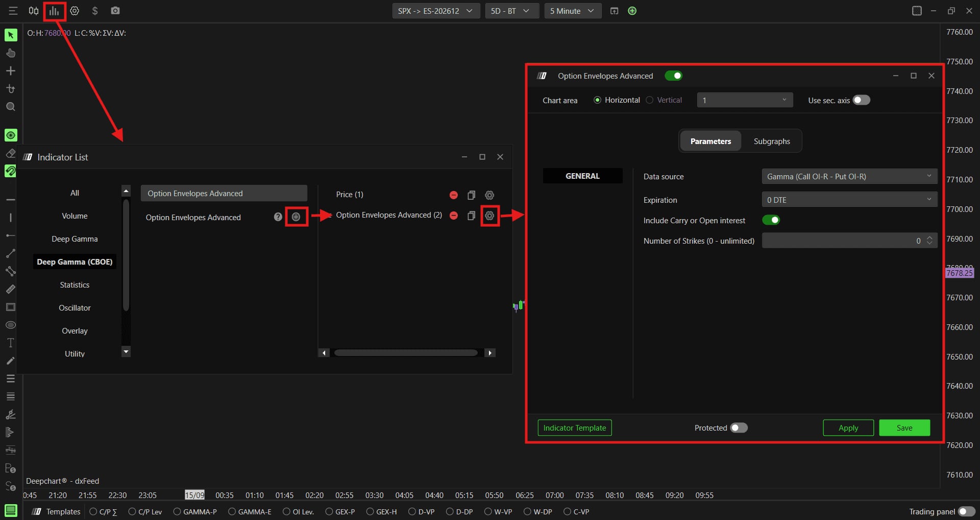Click the Apply button
The width and height of the screenshot is (980, 520).
(x=848, y=428)
